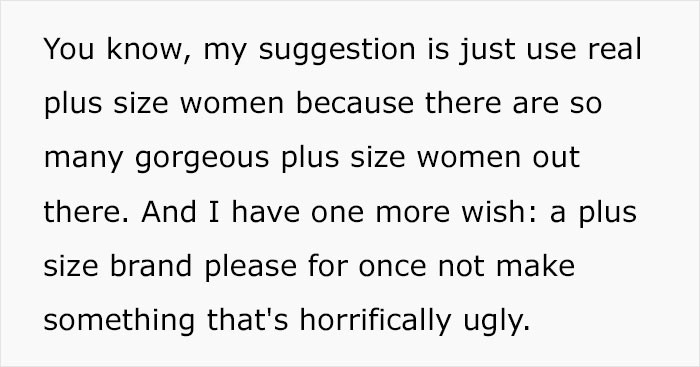Click the opening words "You know"

point(114,49)
